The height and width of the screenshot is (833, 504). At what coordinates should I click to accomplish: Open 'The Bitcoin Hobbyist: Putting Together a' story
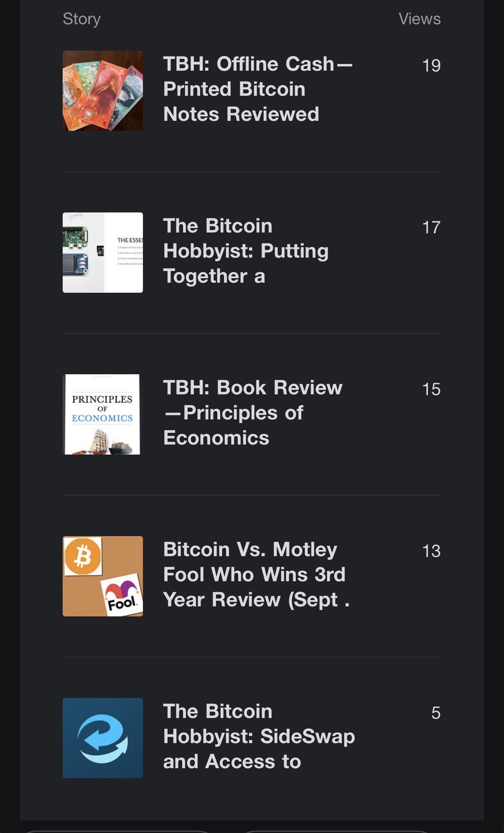[x=246, y=251]
